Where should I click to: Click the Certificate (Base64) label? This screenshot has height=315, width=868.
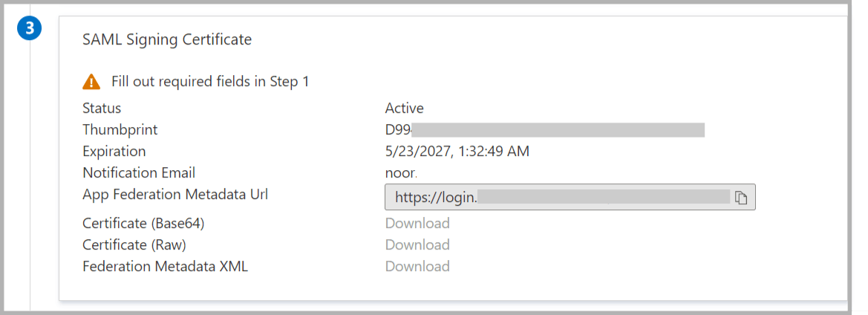coord(143,224)
